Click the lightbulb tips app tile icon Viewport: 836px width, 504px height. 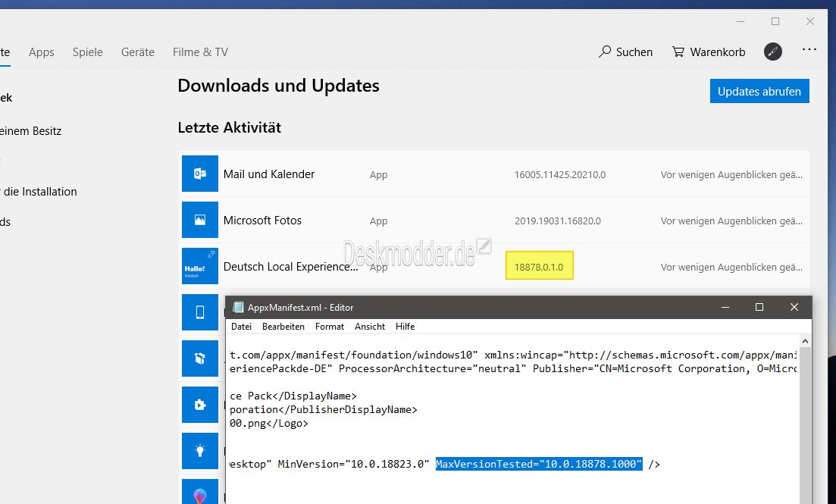(x=200, y=450)
